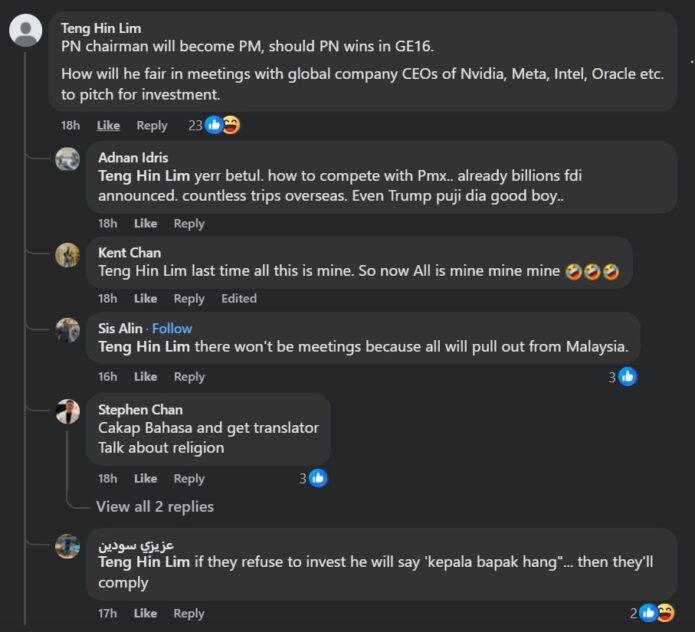The height and width of the screenshot is (632, 695).
Task: Like Teng Hin Lim's top comment
Action: point(108,125)
